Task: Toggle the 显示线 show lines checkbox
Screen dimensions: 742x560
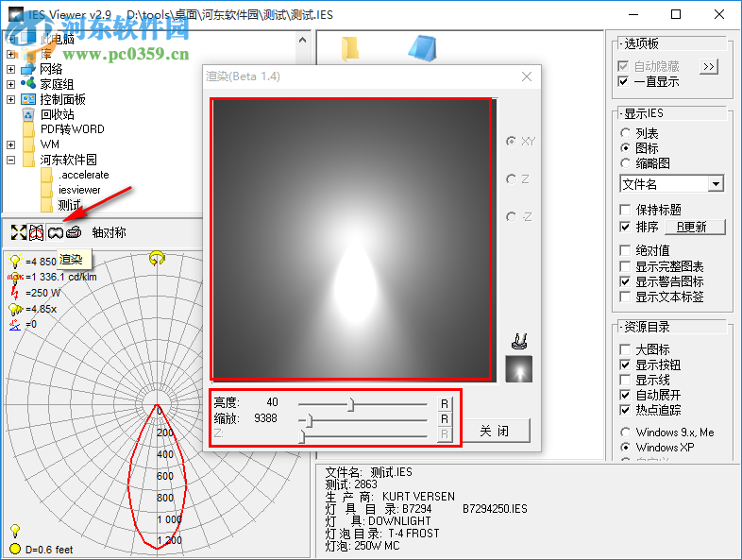Action: [x=625, y=380]
